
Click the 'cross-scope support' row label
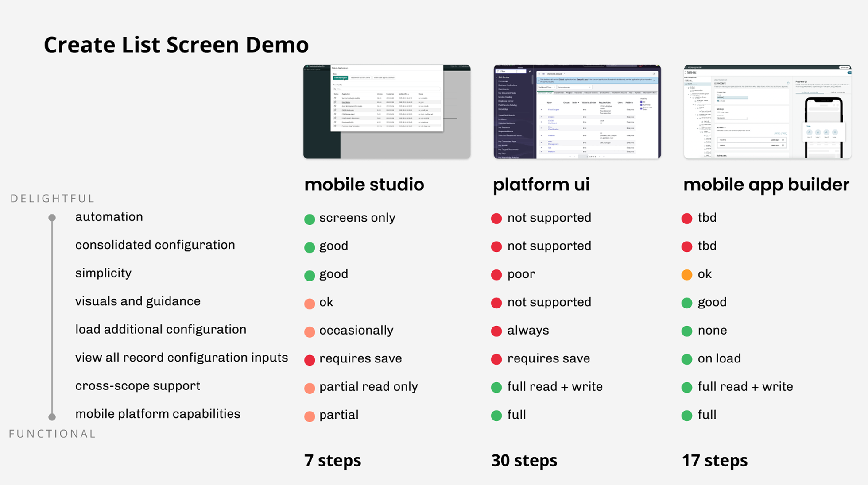[x=138, y=386]
